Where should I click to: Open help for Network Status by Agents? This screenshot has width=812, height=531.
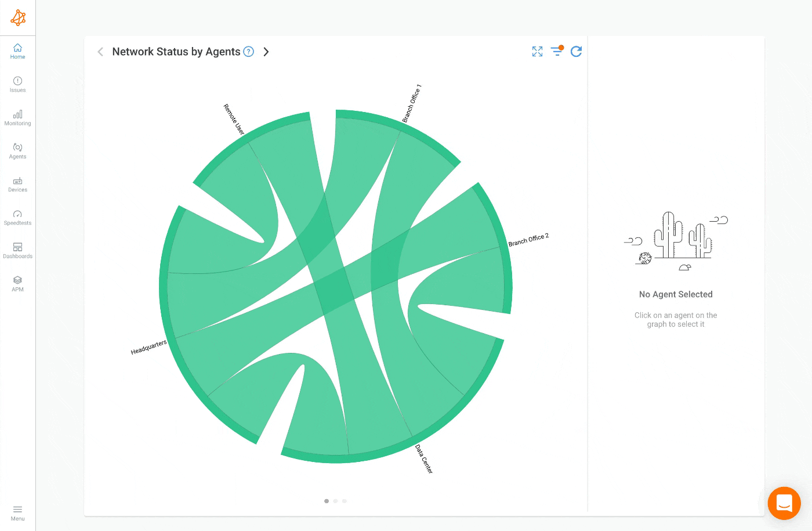(x=248, y=52)
